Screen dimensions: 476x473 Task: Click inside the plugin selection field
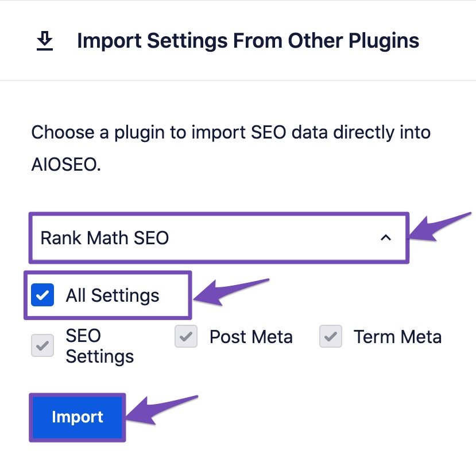click(218, 237)
